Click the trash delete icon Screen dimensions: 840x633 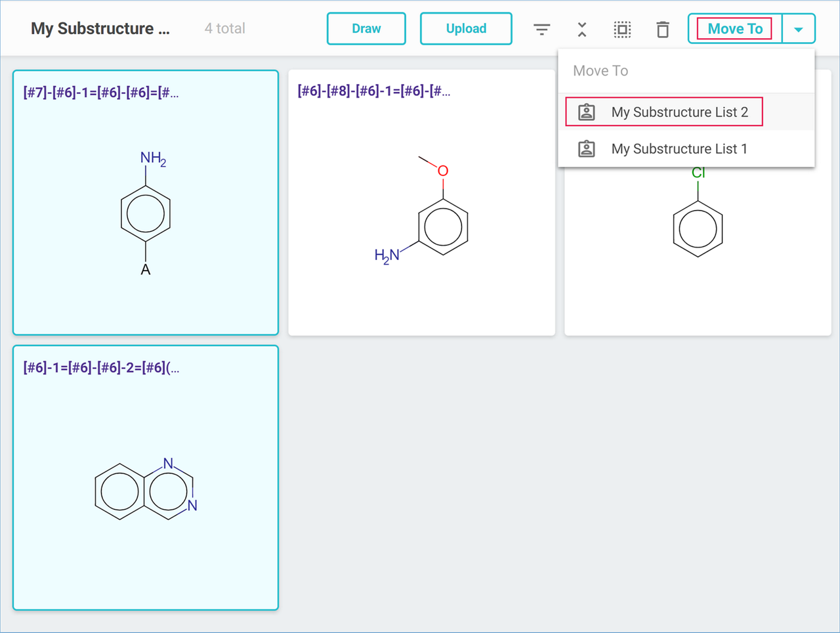[x=663, y=30]
